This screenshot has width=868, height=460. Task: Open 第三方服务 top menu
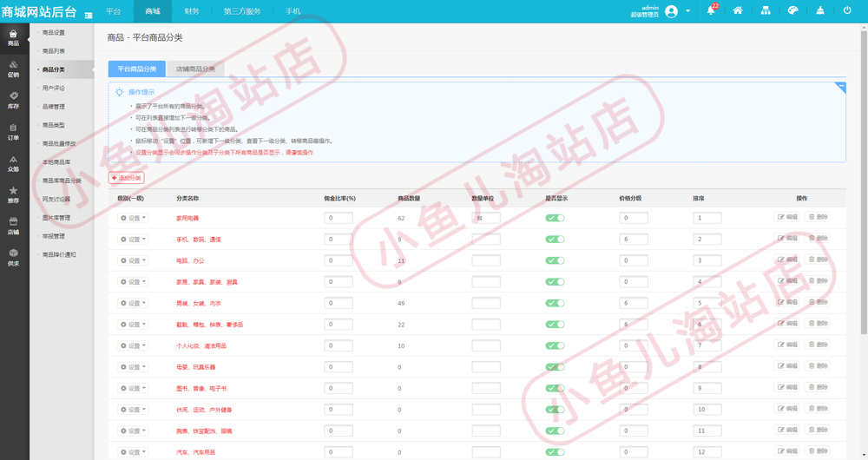242,11
